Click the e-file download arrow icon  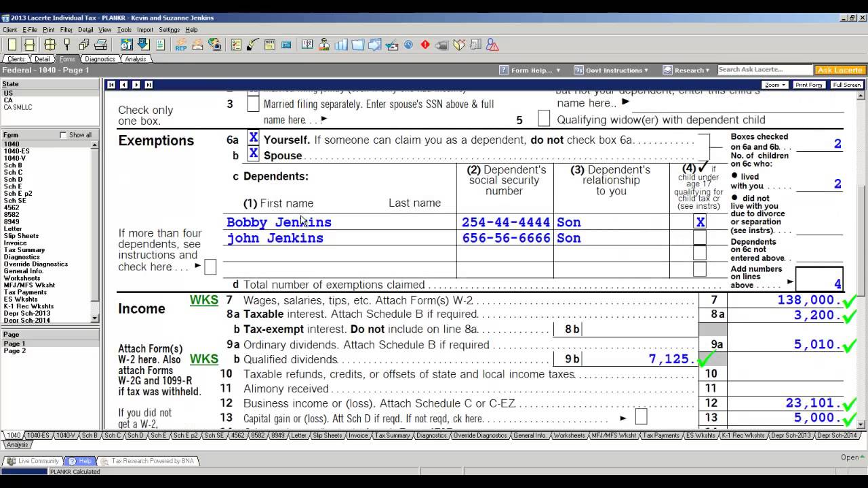click(x=144, y=45)
